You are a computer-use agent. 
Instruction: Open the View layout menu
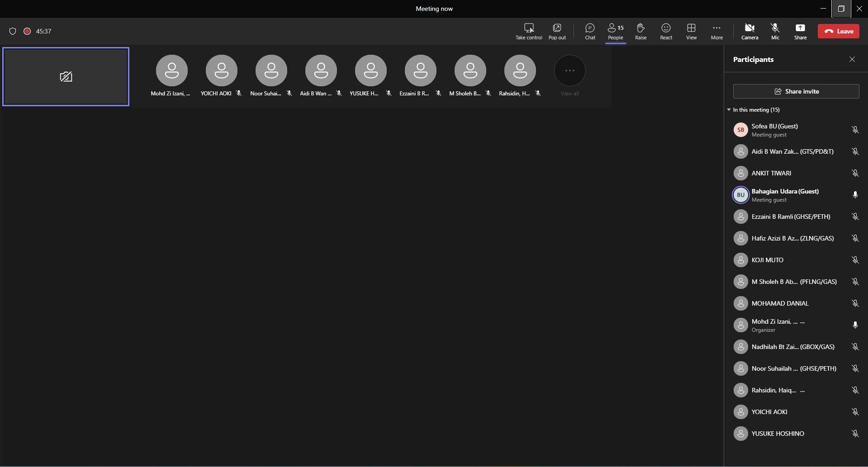point(691,31)
